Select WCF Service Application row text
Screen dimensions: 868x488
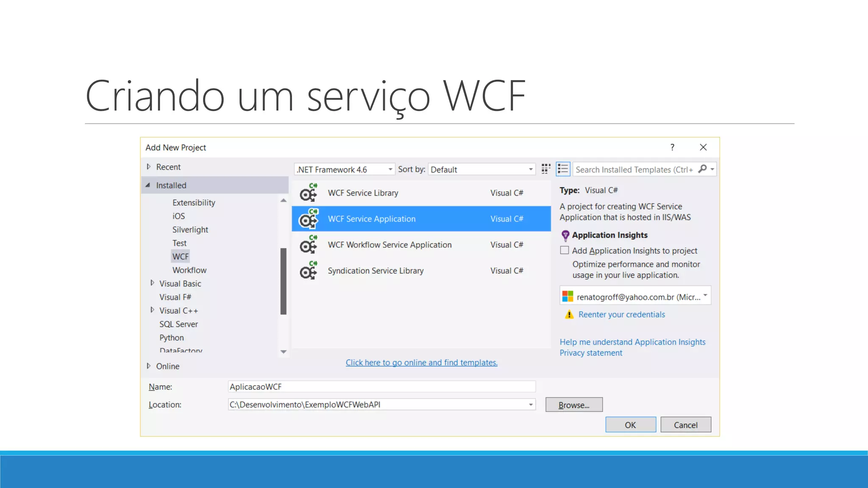[x=372, y=219]
